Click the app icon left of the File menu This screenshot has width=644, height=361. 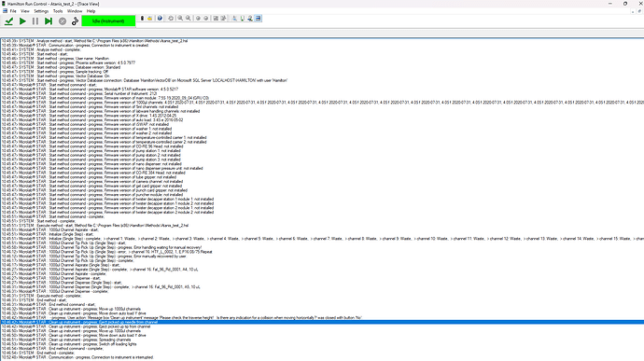(5, 11)
